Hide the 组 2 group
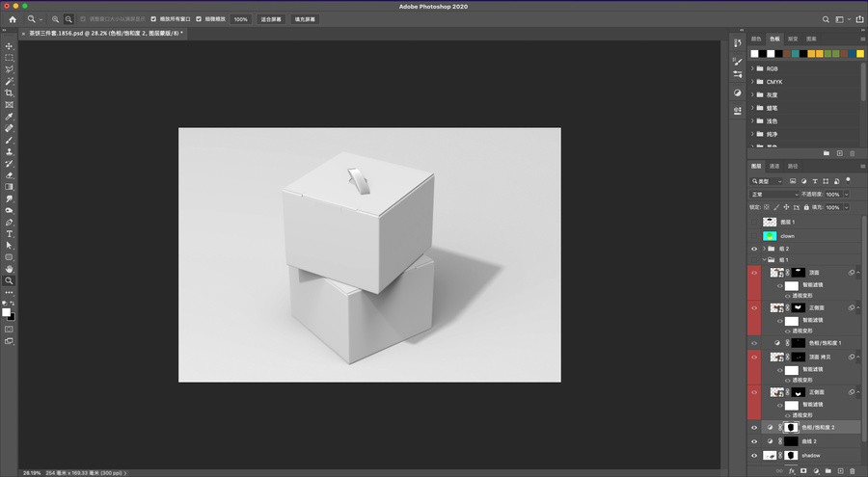Screen dimensions: 868x477 (x=754, y=249)
